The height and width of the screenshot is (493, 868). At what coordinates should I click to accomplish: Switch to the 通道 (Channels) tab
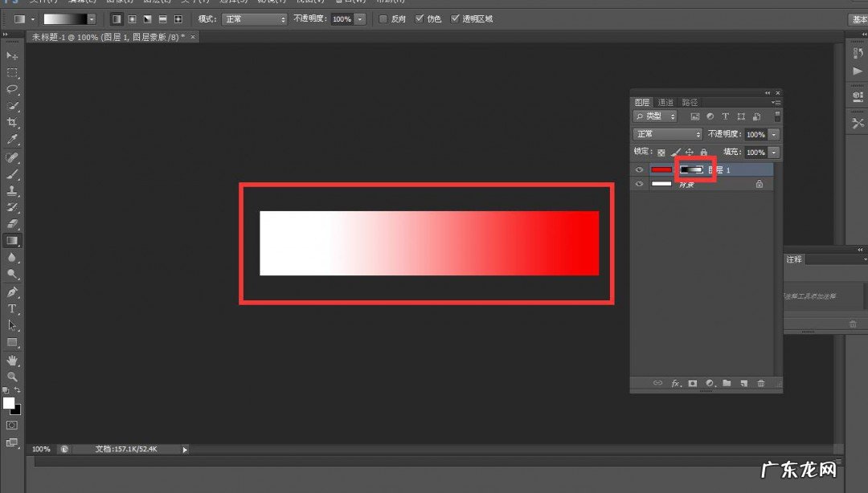[665, 103]
